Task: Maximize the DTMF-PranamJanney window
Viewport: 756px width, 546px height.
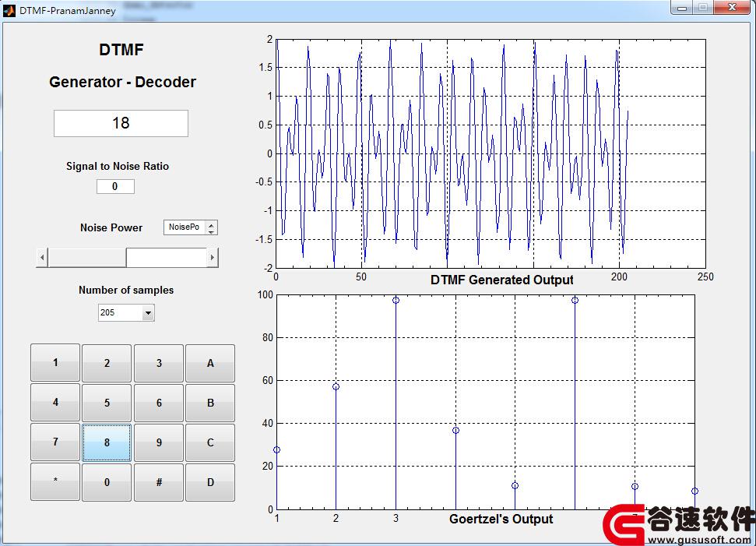Action: click(703, 8)
